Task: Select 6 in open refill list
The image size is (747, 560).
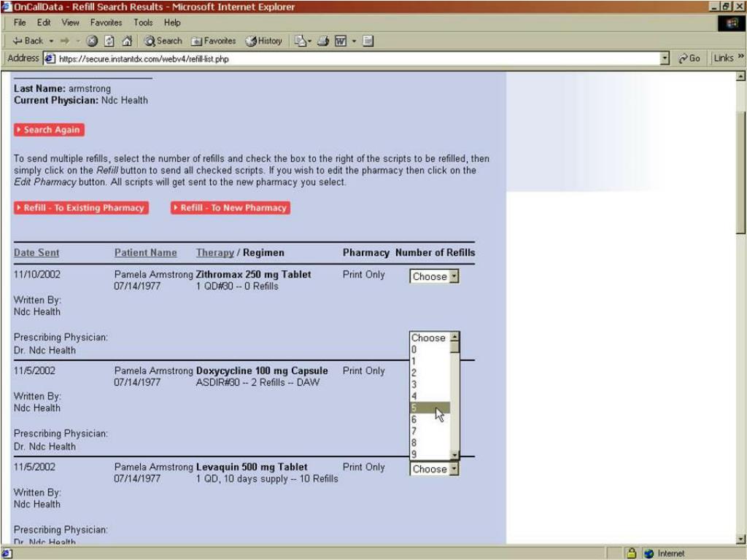Action: [430, 419]
